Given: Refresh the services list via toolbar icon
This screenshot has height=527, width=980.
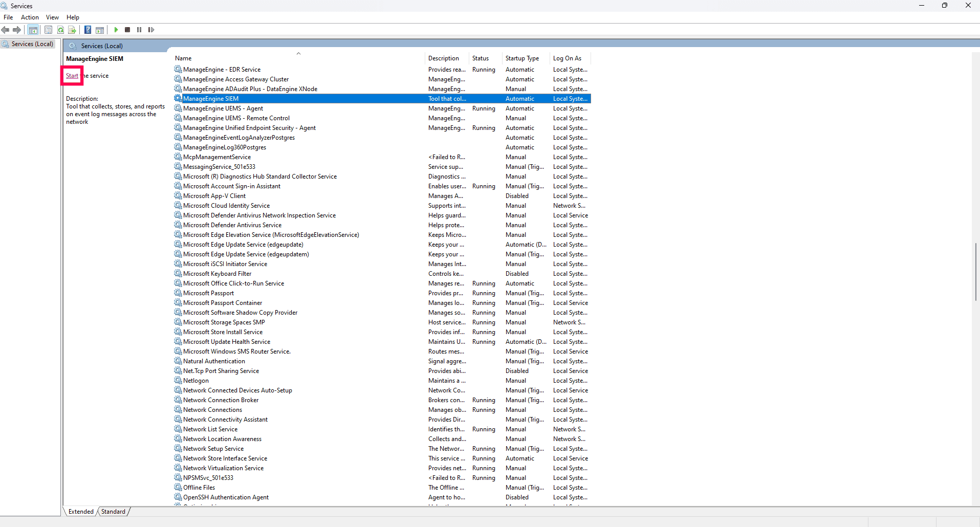Looking at the screenshot, I should [61, 30].
